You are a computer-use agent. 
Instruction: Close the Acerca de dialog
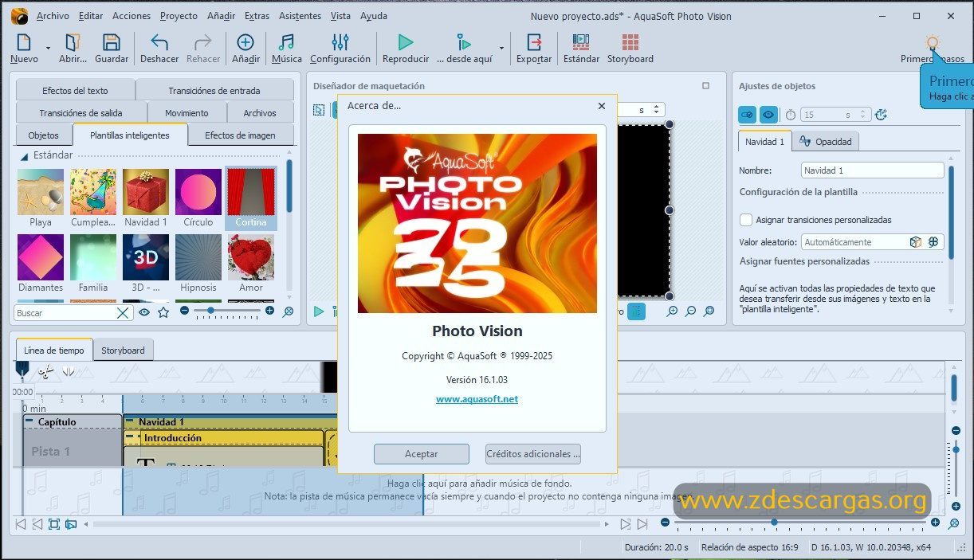602,106
